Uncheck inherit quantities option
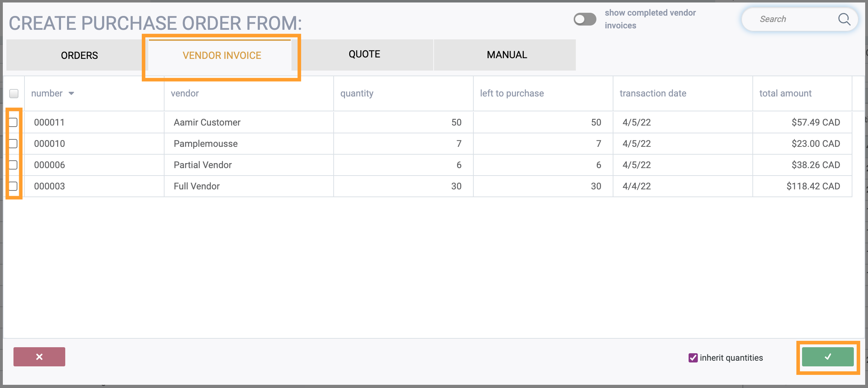Image resolution: width=868 pixels, height=388 pixels. click(693, 358)
